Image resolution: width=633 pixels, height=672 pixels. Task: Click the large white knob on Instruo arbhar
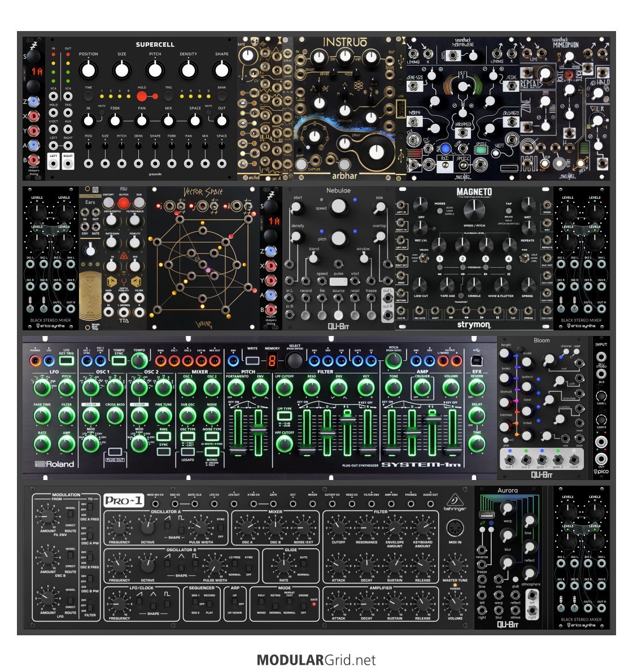pos(376,152)
